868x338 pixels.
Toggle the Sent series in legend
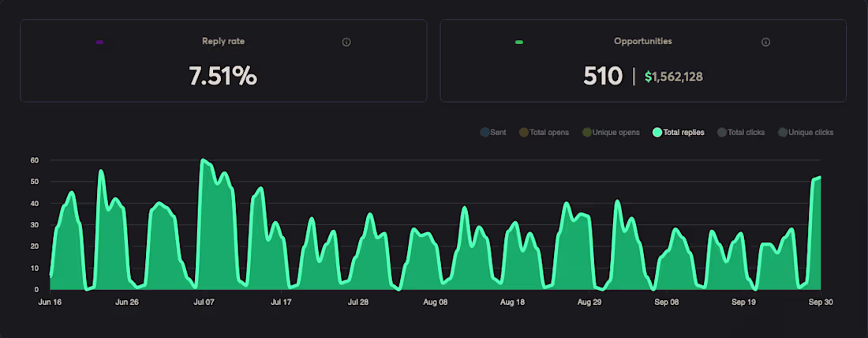(x=493, y=133)
